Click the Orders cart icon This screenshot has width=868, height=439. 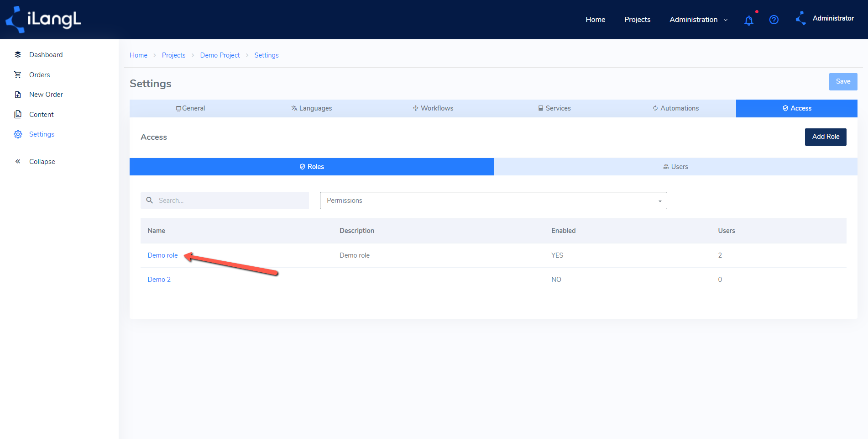pyautogui.click(x=18, y=74)
